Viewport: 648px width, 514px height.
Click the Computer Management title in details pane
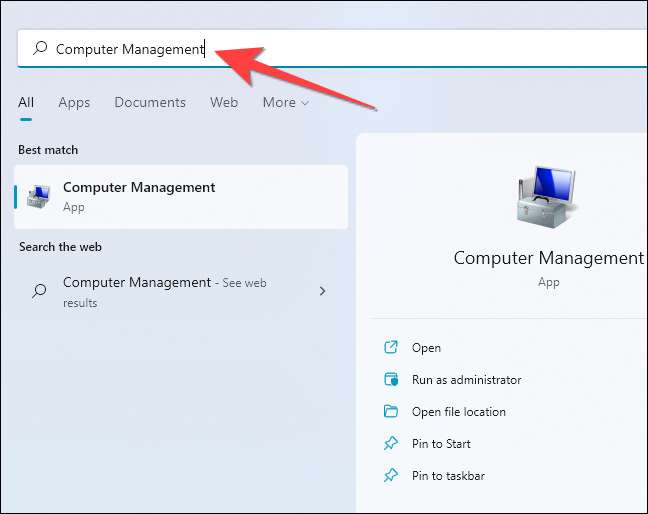point(549,258)
